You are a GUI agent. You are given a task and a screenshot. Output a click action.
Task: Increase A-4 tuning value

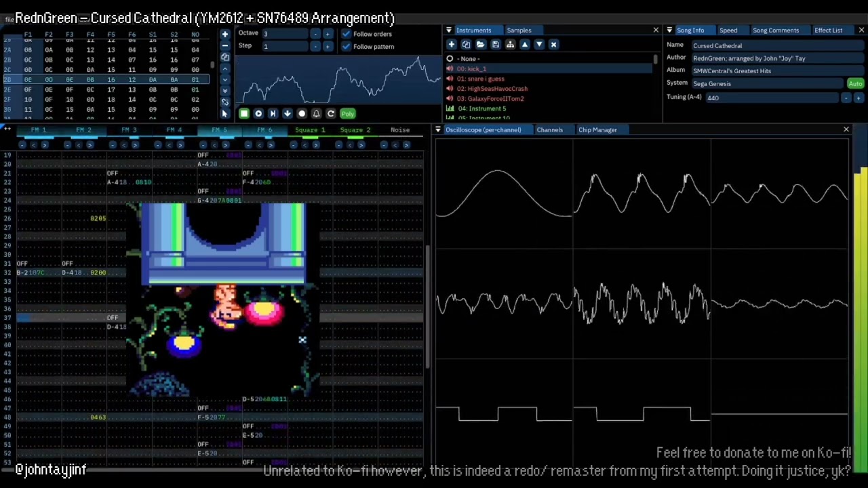point(859,98)
